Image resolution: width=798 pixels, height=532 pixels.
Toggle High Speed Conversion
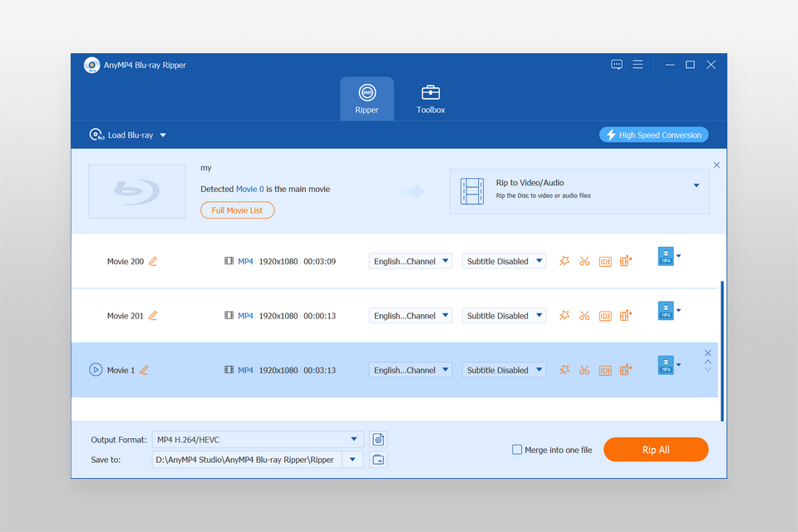[653, 135]
